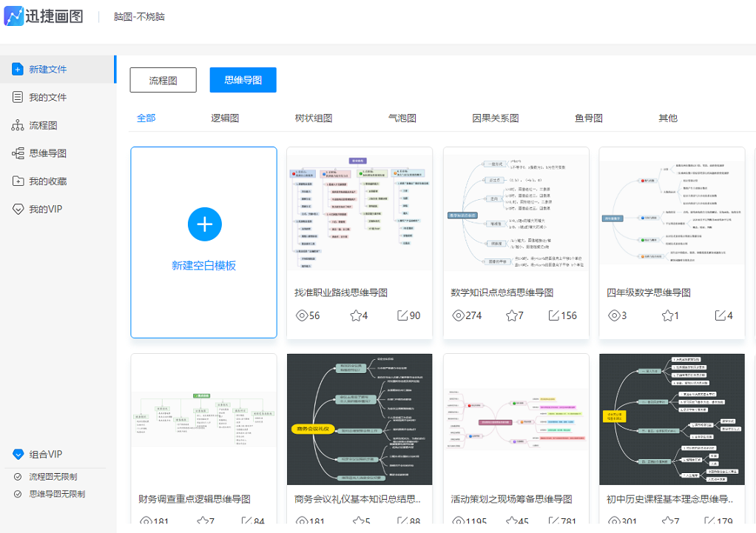This screenshot has width=756, height=533.
Task: Click view eye icon on 数学知识点总结思维导图 card
Action: point(458,315)
